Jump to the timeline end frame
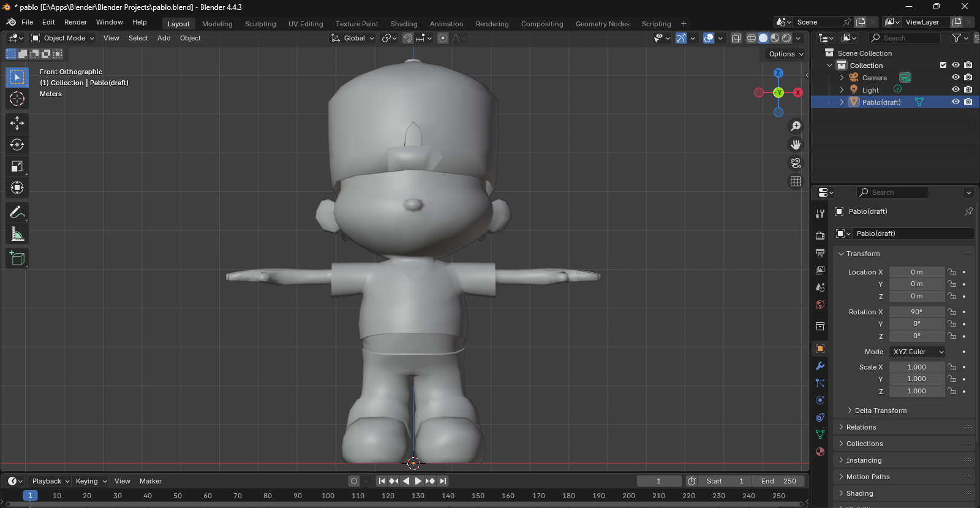This screenshot has height=508, width=980. [x=443, y=481]
